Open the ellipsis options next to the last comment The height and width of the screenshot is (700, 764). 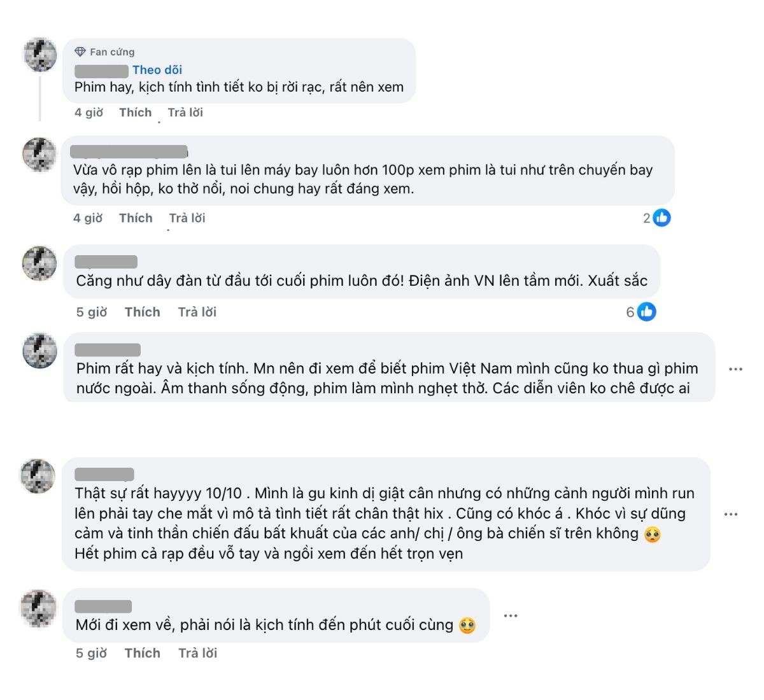pos(511,615)
